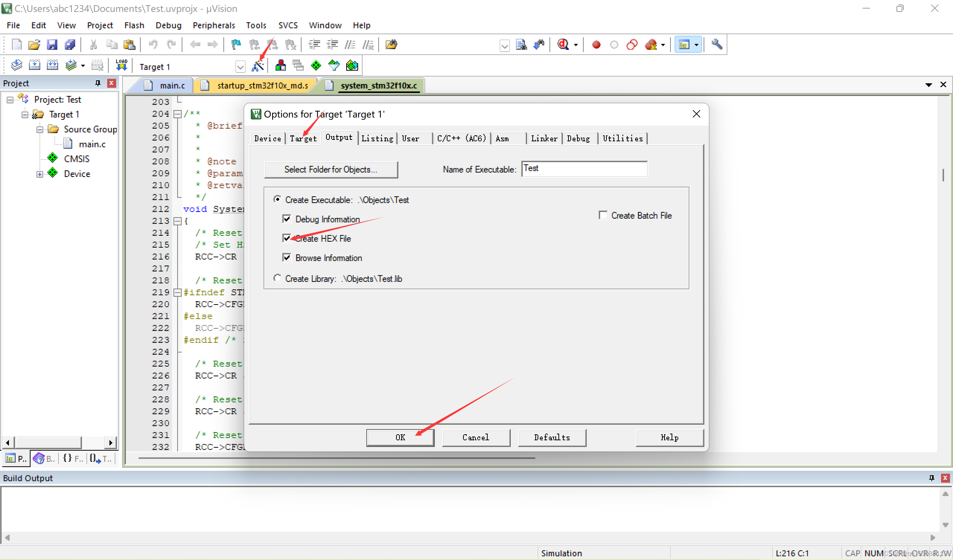Open the Target 1 dropdown list

(240, 67)
